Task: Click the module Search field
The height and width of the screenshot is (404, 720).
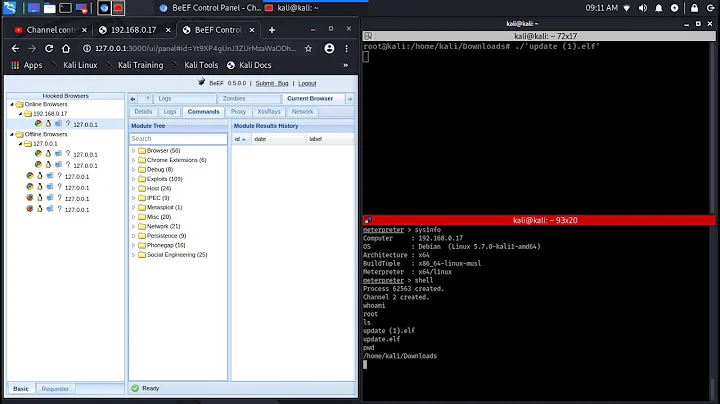Action: coord(178,139)
